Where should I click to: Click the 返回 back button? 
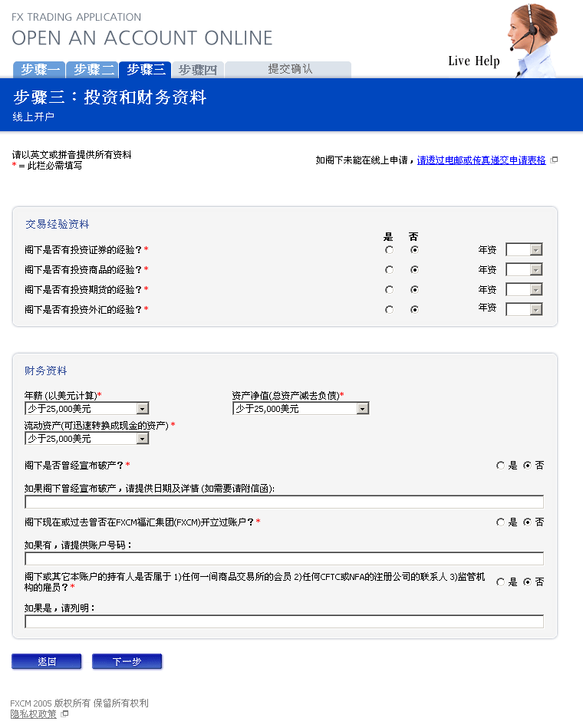(46, 661)
